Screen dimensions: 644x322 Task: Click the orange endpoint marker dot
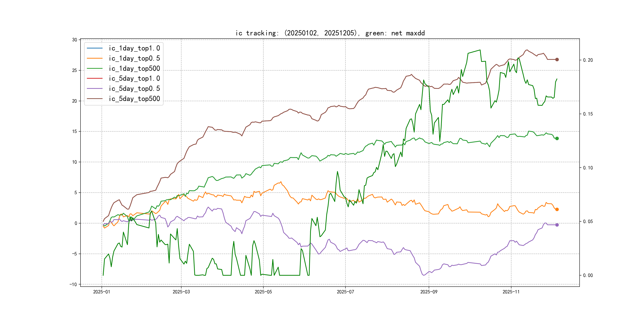click(x=557, y=209)
